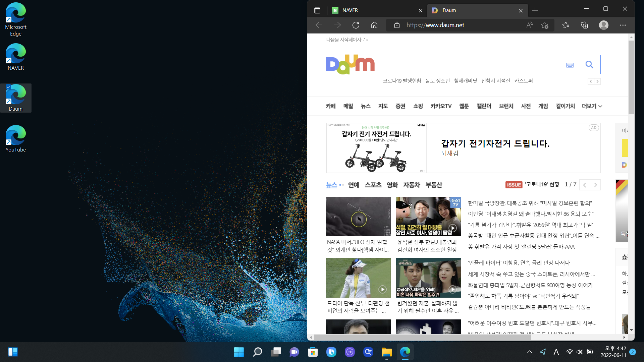
Task: Select the checkbox on Daum desktop shortcut
Action: pyautogui.click(x=8, y=87)
